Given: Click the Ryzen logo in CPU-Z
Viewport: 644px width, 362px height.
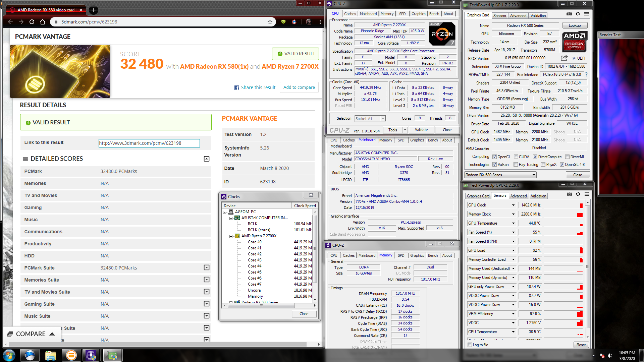Looking at the screenshot, I should 442,34.
